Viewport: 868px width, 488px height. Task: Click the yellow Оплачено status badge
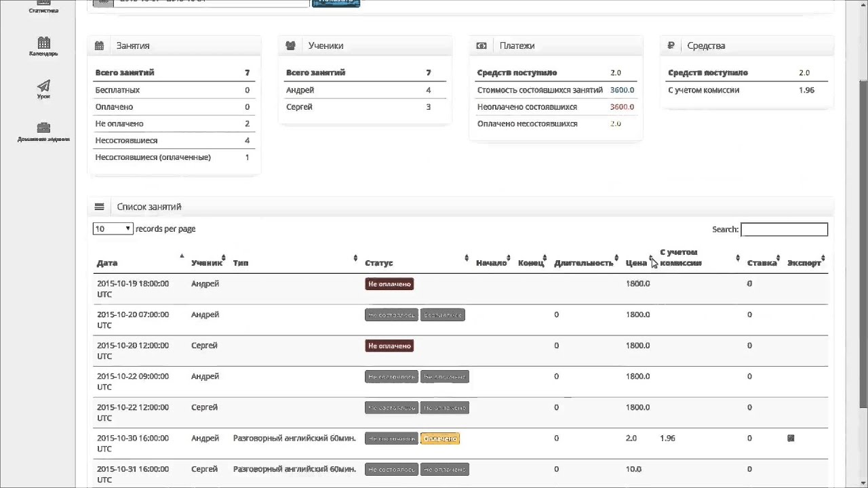click(x=440, y=439)
